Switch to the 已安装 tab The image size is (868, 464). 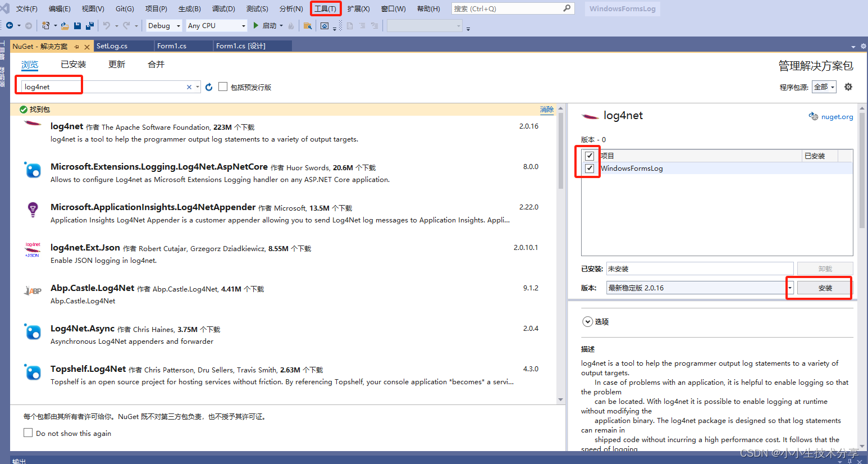click(x=74, y=65)
